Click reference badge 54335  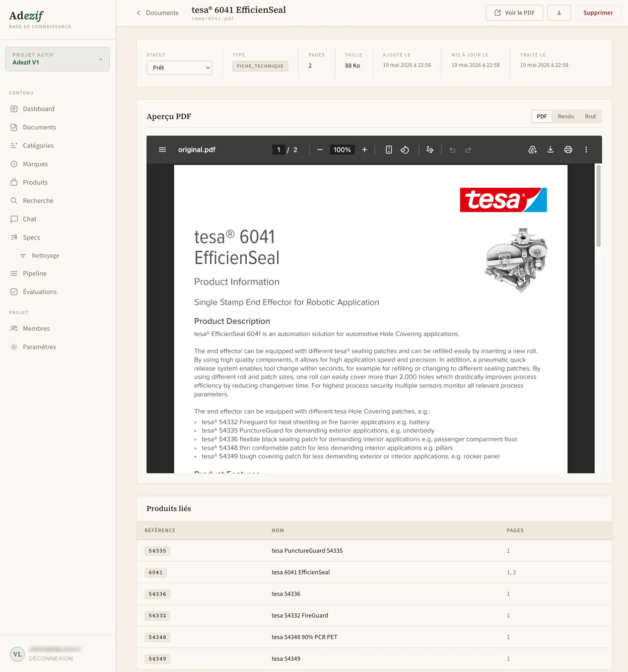coord(157,551)
